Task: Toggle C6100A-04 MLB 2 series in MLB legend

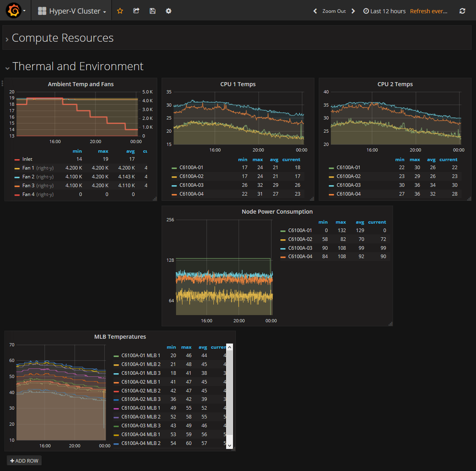Action: pos(141,443)
